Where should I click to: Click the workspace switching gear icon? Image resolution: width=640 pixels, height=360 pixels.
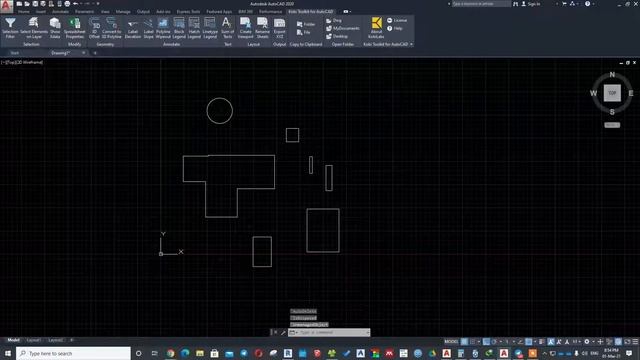point(587,341)
